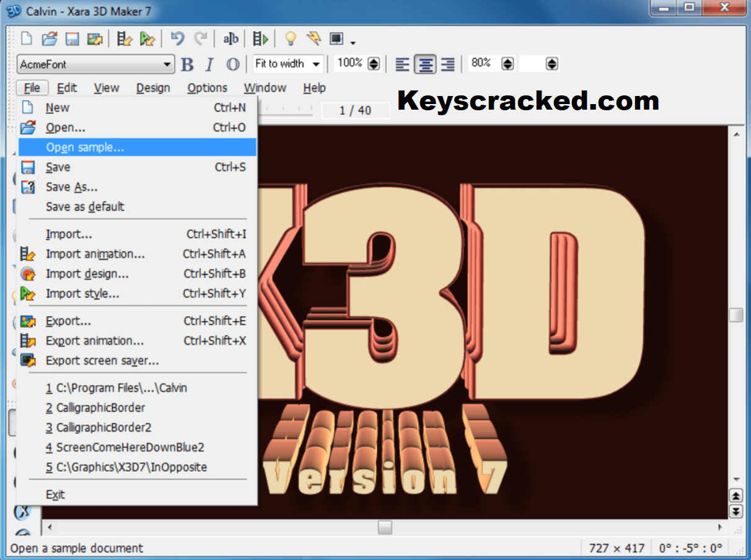The height and width of the screenshot is (560, 751).
Task: Start animation with the filmstrip play icon
Action: pos(260,39)
